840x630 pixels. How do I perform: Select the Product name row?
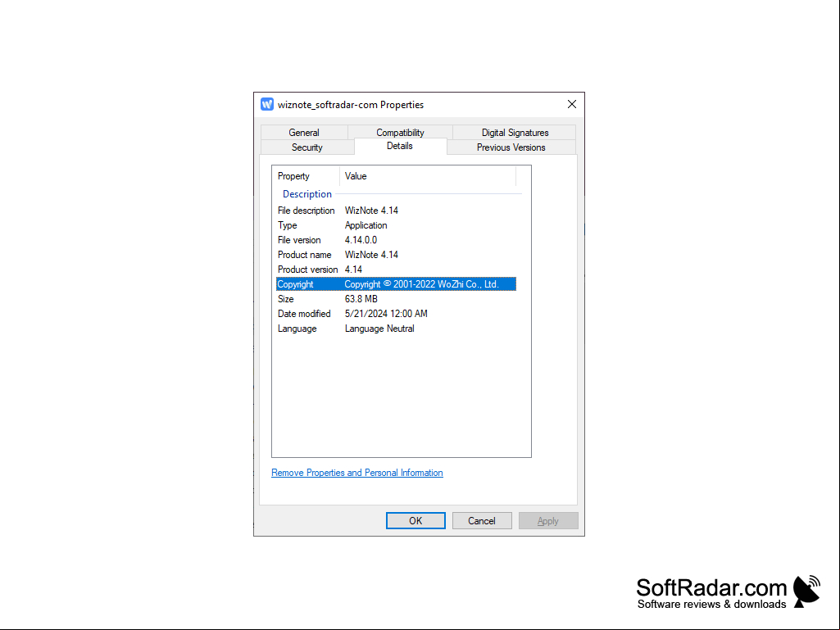pyautogui.click(x=396, y=255)
